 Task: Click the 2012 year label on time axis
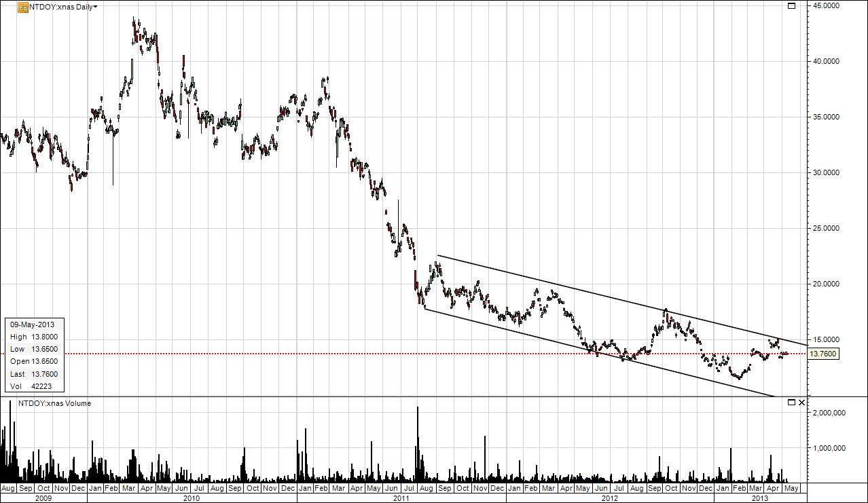click(x=610, y=498)
